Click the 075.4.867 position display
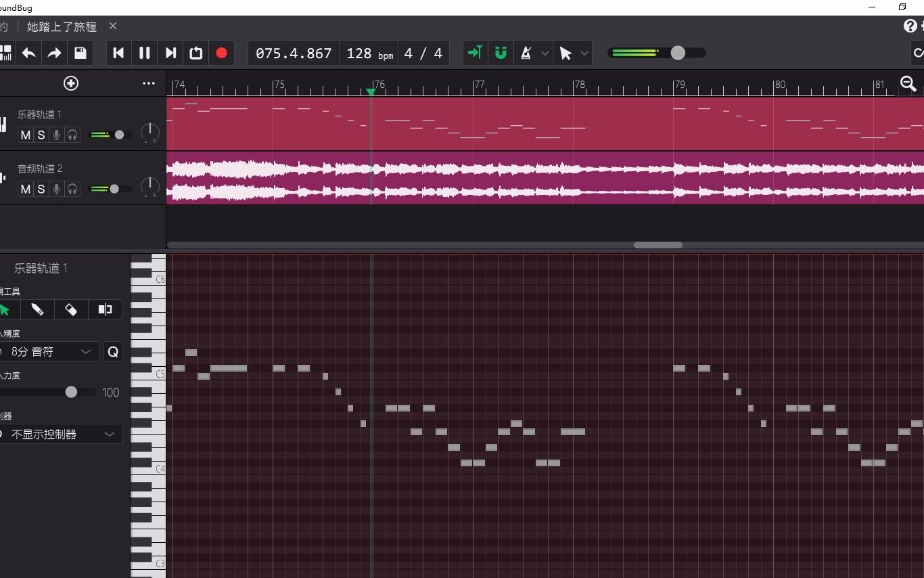The image size is (924, 578). (x=294, y=53)
